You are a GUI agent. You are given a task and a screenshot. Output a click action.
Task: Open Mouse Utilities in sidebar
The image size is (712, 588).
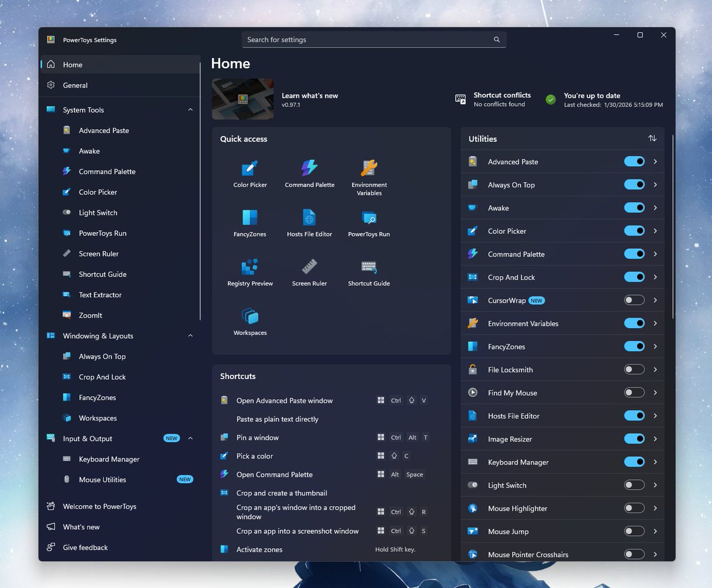120,479
